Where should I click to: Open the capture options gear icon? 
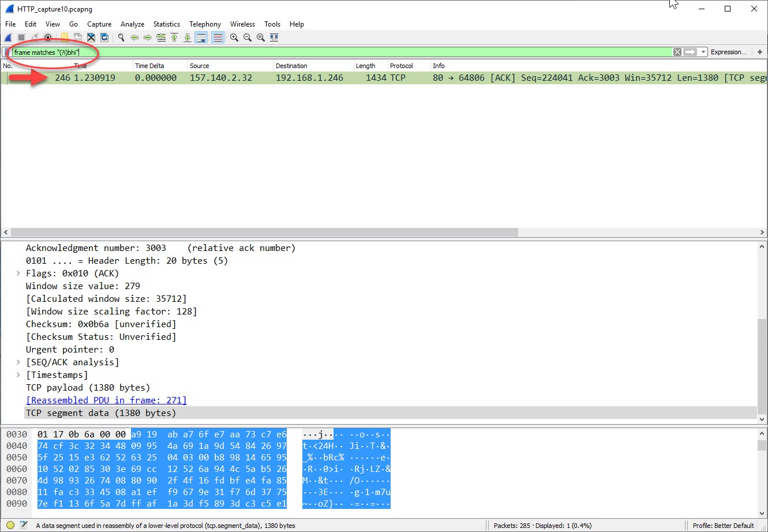pos(48,38)
